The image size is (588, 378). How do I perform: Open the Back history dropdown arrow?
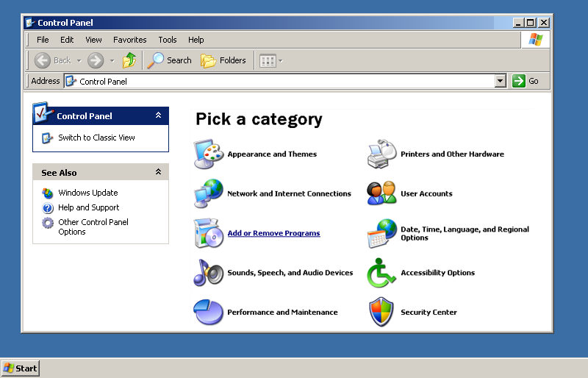79,60
